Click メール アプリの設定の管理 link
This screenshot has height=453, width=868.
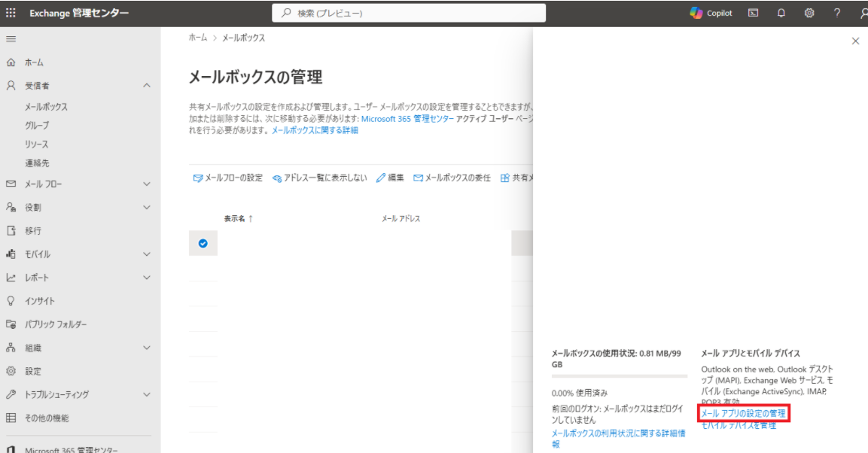coord(744,413)
